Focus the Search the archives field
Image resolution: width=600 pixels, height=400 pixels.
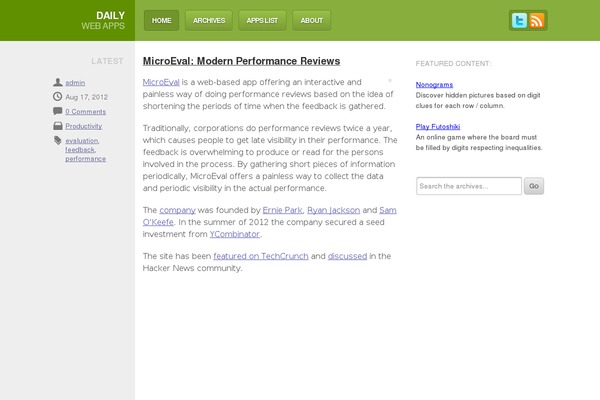(x=469, y=186)
